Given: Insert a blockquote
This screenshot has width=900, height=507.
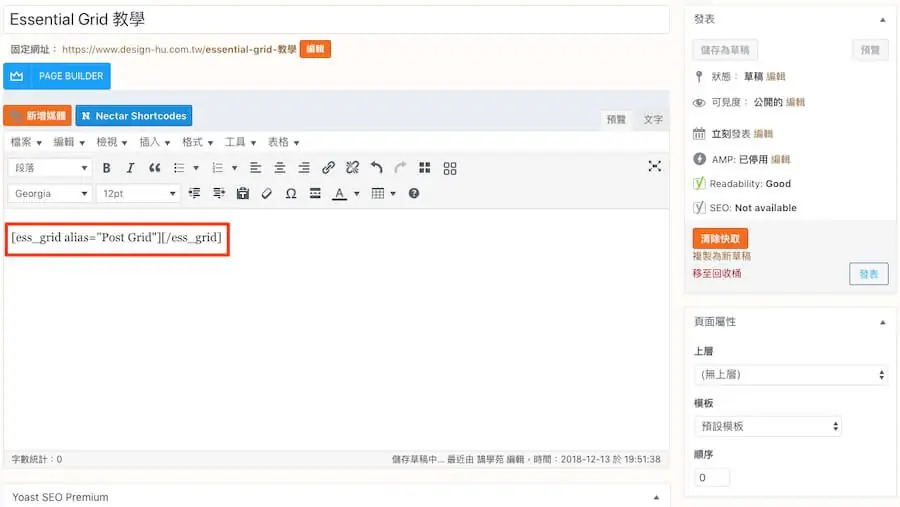Looking at the screenshot, I should click(x=154, y=168).
